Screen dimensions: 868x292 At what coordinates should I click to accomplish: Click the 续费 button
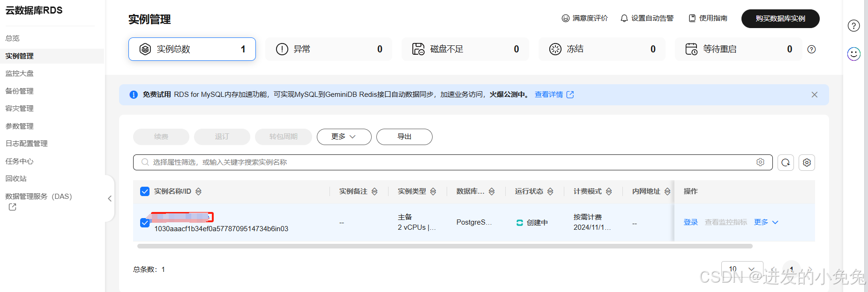[x=161, y=137]
